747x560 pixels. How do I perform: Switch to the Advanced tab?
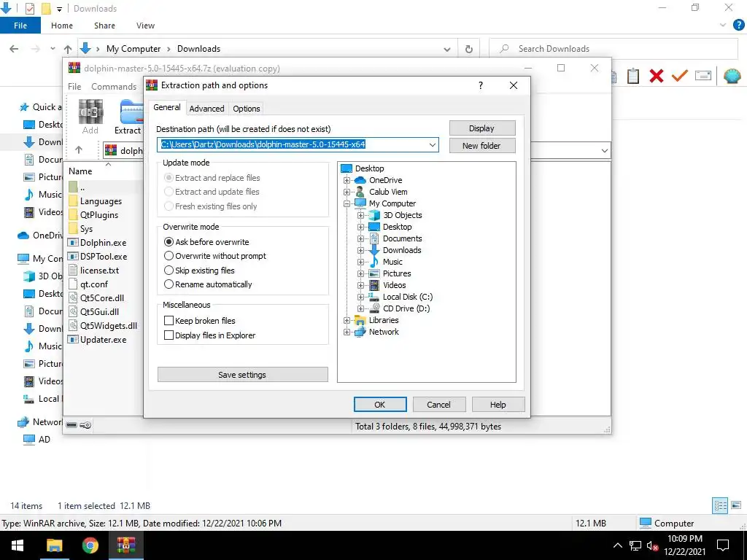(206, 109)
